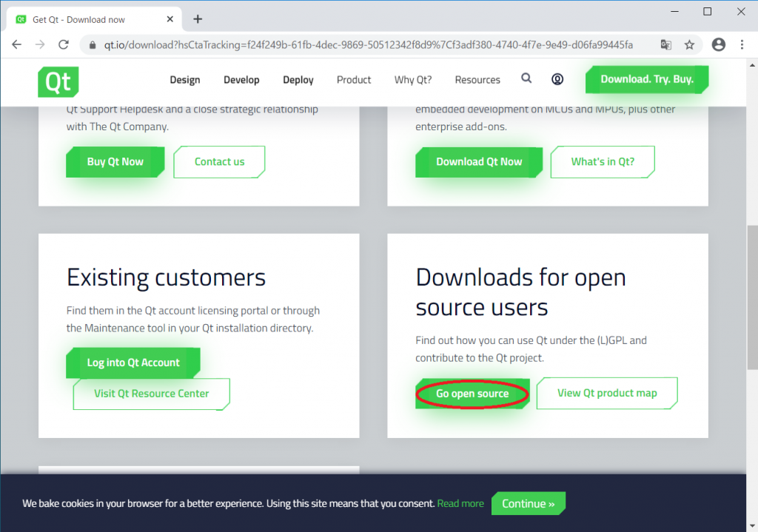The height and width of the screenshot is (532, 758).
Task: Reload the page with the refresh icon
Action: click(x=65, y=44)
